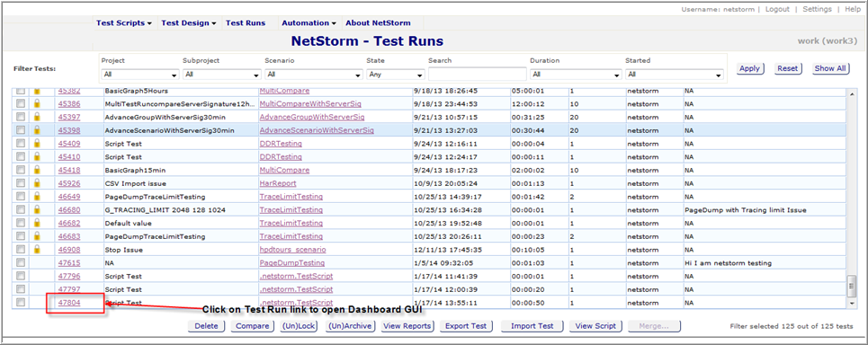Click 'Hi I am netstorm testing' cell
The height and width of the screenshot is (345, 868).
[x=765, y=262]
